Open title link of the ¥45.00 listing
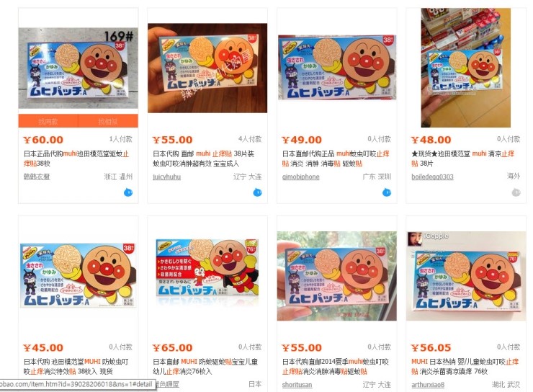This screenshot has width=533, height=392. [76, 366]
